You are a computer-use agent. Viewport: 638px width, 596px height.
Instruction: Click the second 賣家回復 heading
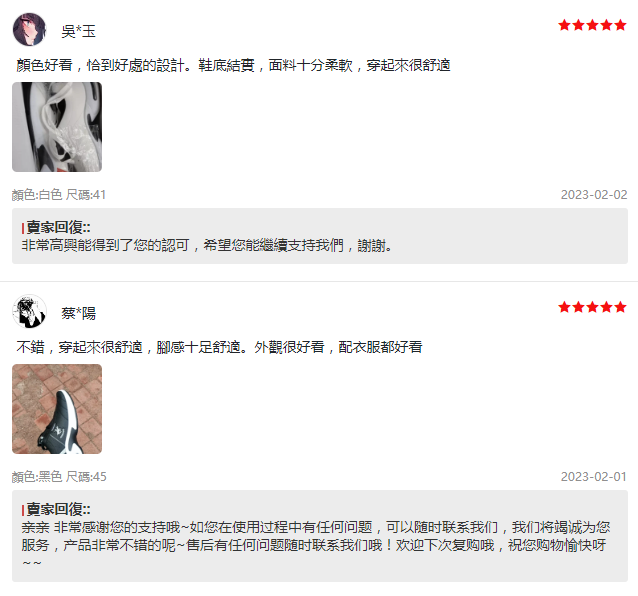[x=56, y=509]
